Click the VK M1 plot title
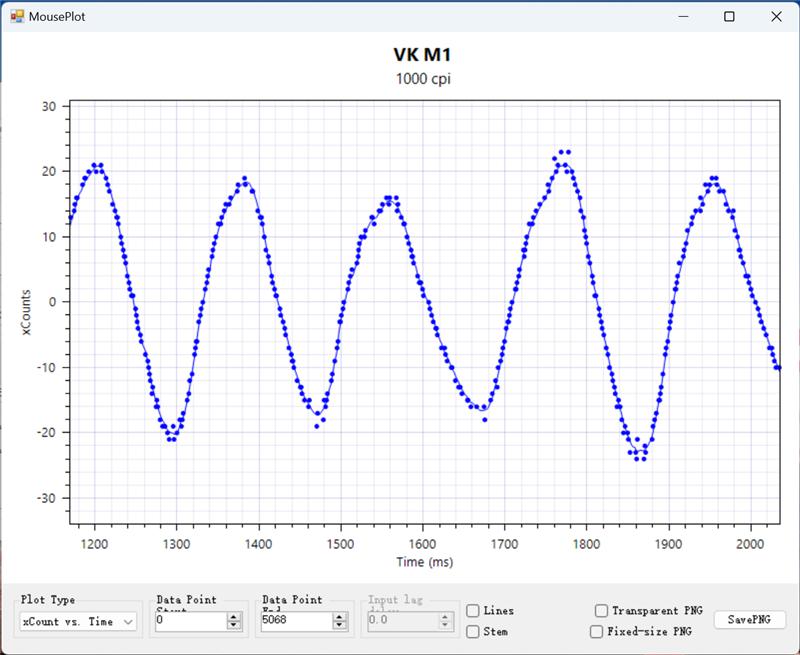800x655 pixels. 423,57
